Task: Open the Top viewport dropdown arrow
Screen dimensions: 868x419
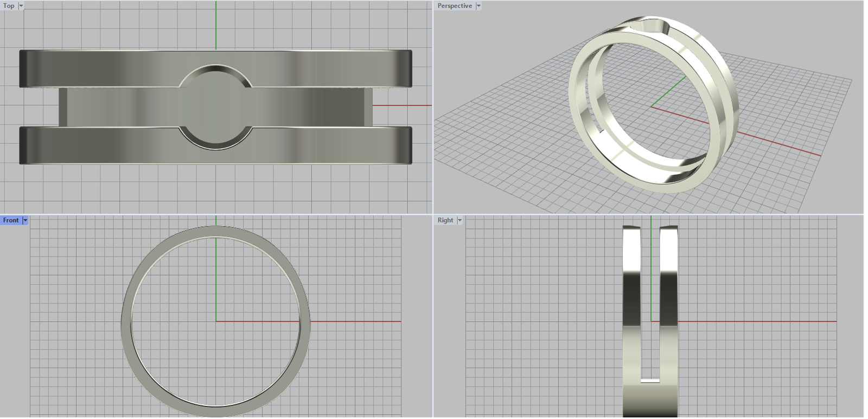Action: point(21,6)
